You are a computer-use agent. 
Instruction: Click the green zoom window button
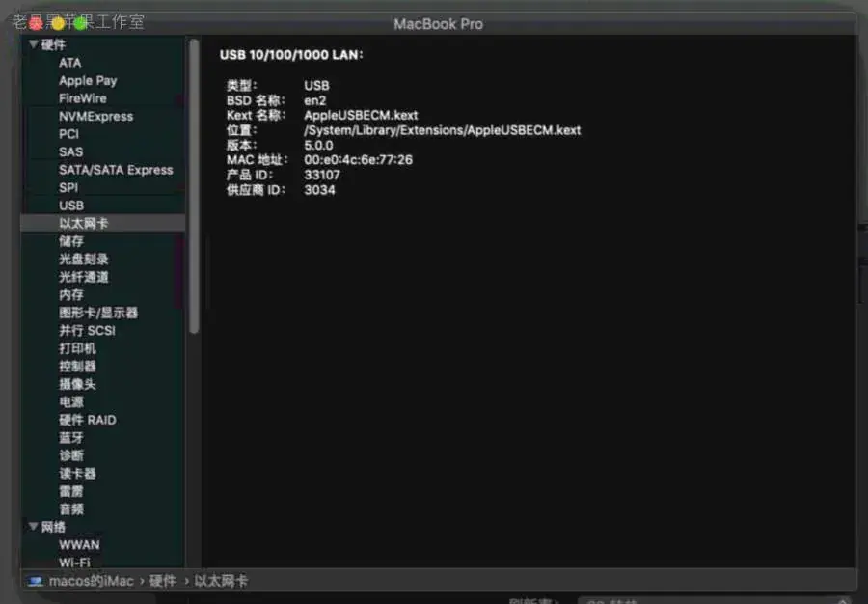[x=80, y=23]
